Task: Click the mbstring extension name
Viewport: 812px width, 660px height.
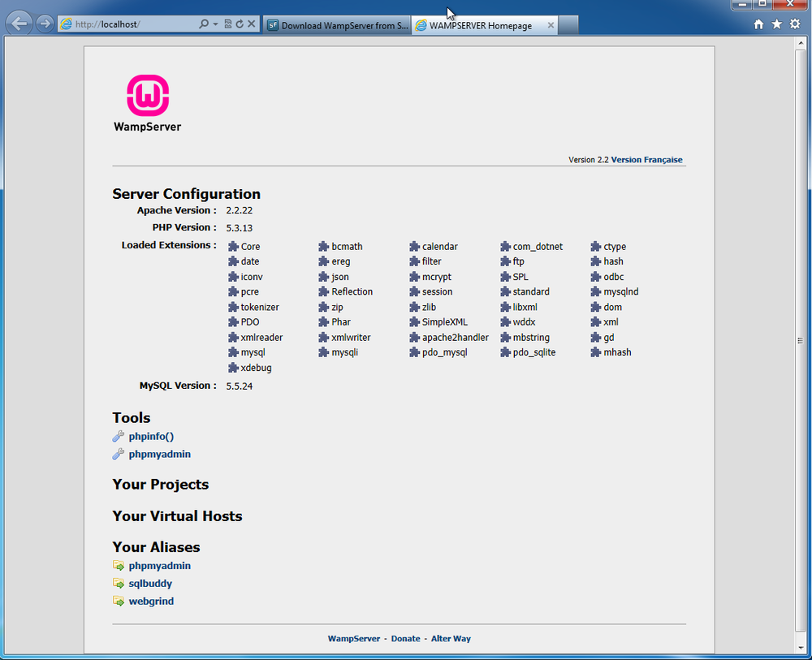Action: (531, 338)
